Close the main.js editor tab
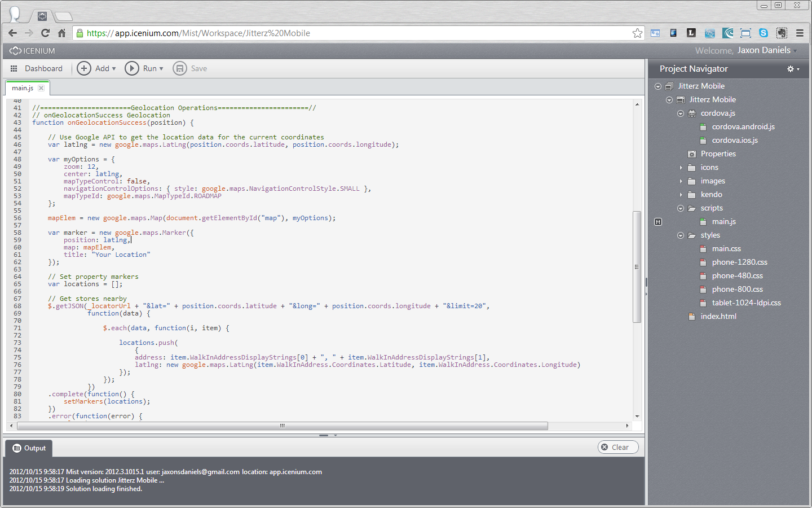 (x=41, y=88)
